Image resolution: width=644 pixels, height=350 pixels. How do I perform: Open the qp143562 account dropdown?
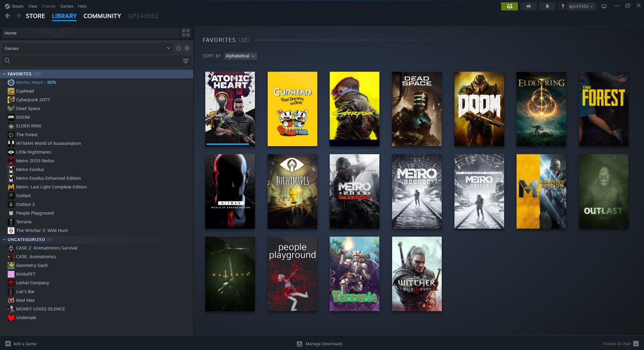[x=580, y=6]
